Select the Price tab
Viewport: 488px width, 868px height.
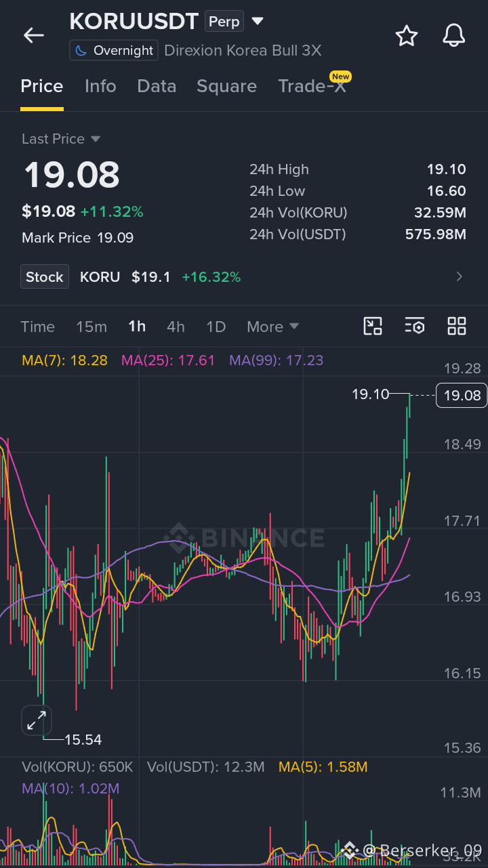point(42,86)
